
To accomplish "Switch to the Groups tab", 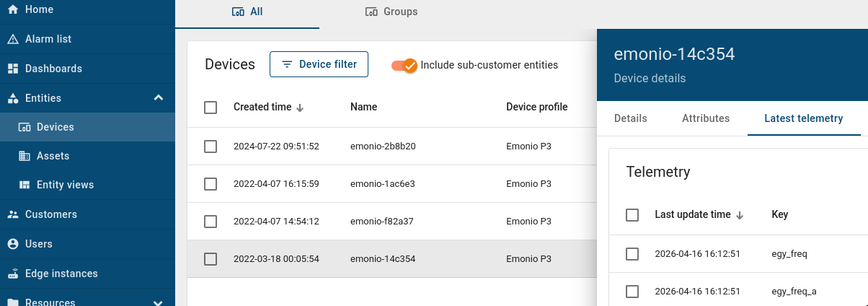I will coord(391,12).
